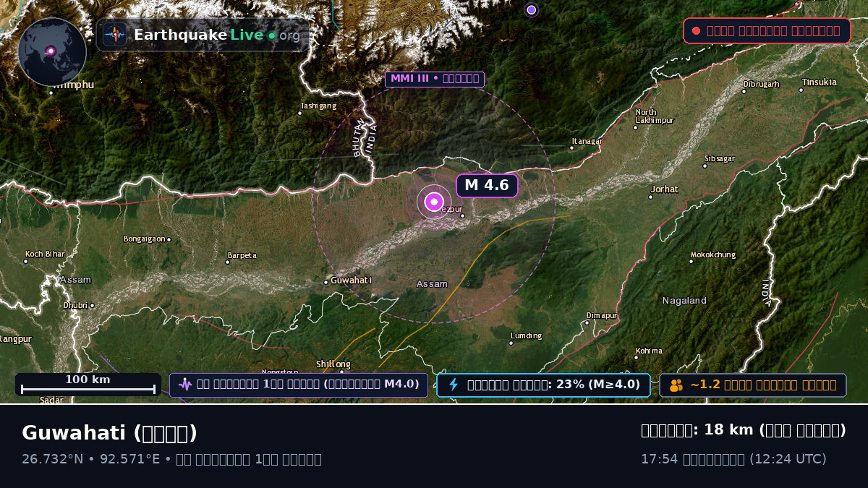Click the Nagaland state label
Image resolution: width=868 pixels, height=488 pixels.
(684, 300)
